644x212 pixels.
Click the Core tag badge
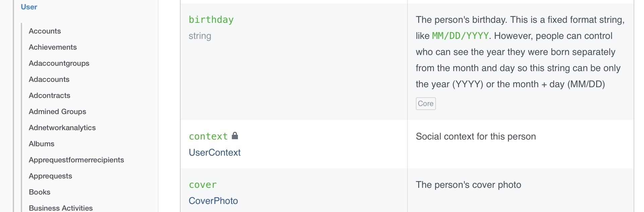[x=426, y=104]
